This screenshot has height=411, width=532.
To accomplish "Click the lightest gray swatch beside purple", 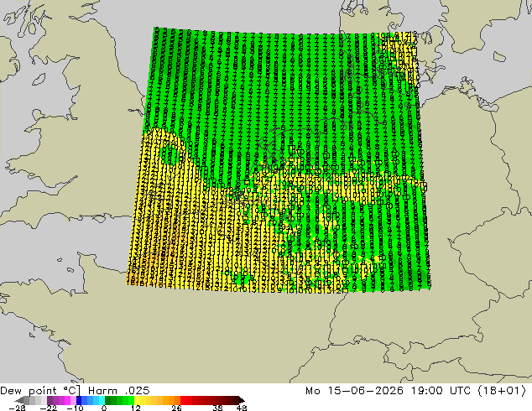I will (x=44, y=400).
